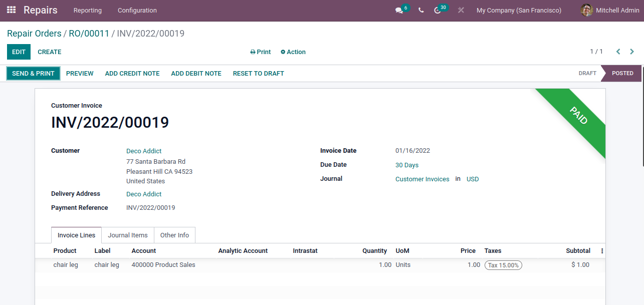644x305 pixels.
Task: Open the Deco Addict customer link
Action: click(x=144, y=151)
